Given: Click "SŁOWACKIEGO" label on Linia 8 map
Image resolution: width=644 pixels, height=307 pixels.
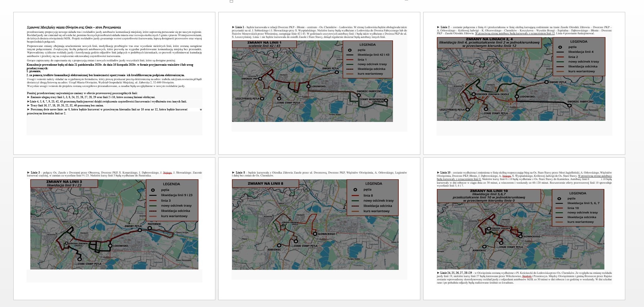Looking at the screenshot, I should (327, 234).
